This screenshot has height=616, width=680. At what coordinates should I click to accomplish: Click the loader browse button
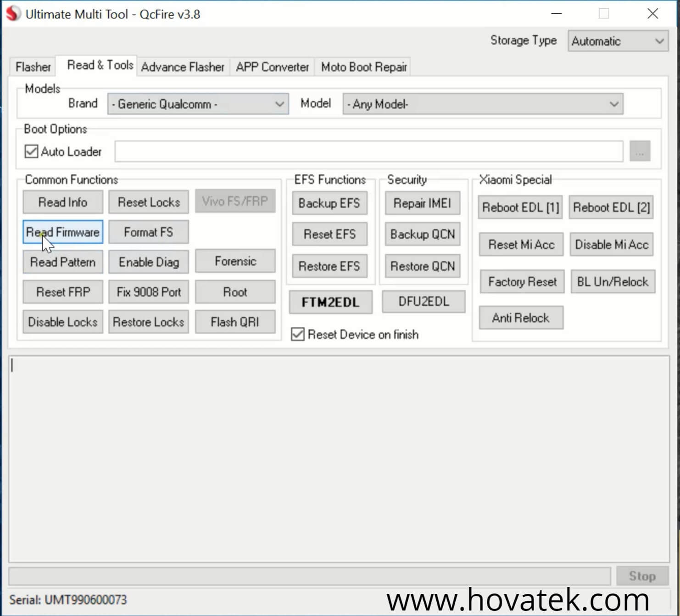click(640, 151)
